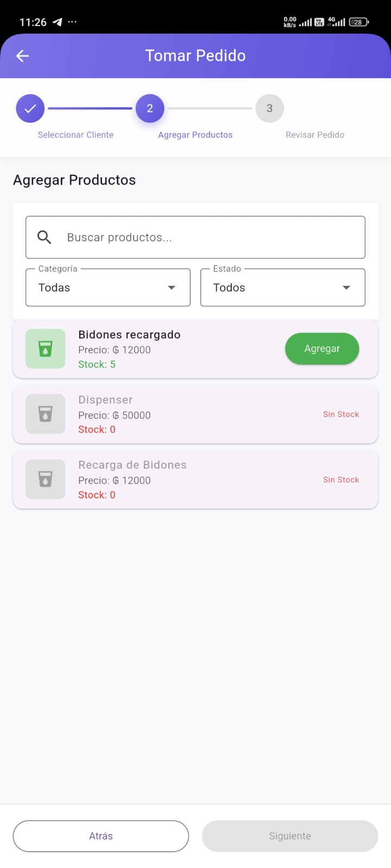391x868 pixels.
Task: Open the Categoría dropdown
Action: point(108,288)
